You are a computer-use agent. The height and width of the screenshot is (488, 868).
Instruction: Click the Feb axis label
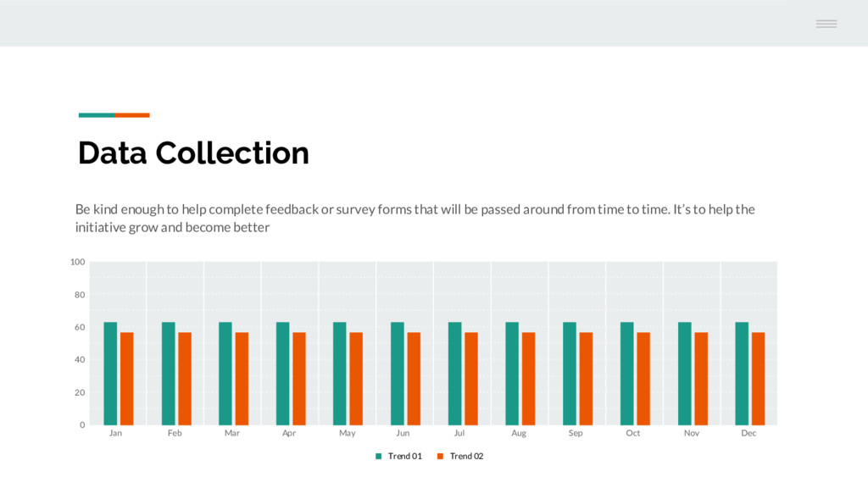pos(175,433)
